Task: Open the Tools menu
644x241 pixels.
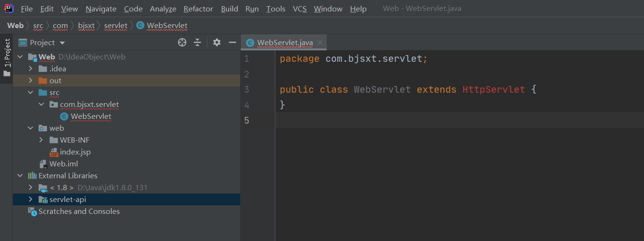Action: [x=275, y=9]
